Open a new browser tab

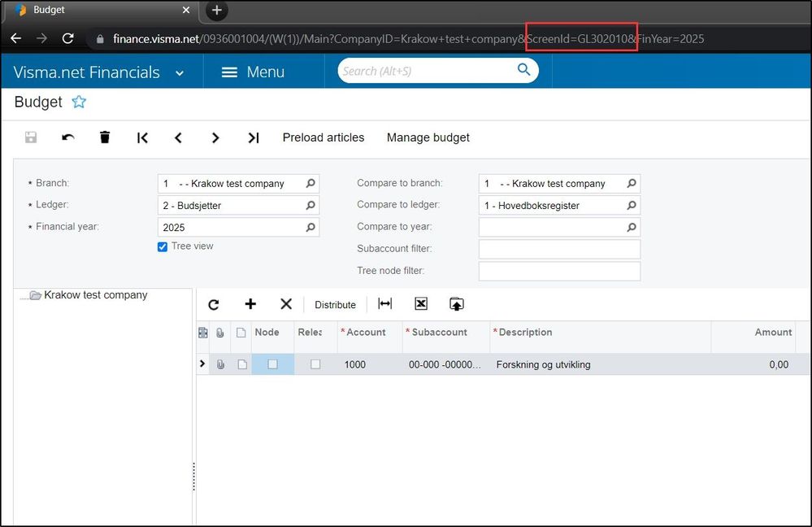[x=216, y=10]
